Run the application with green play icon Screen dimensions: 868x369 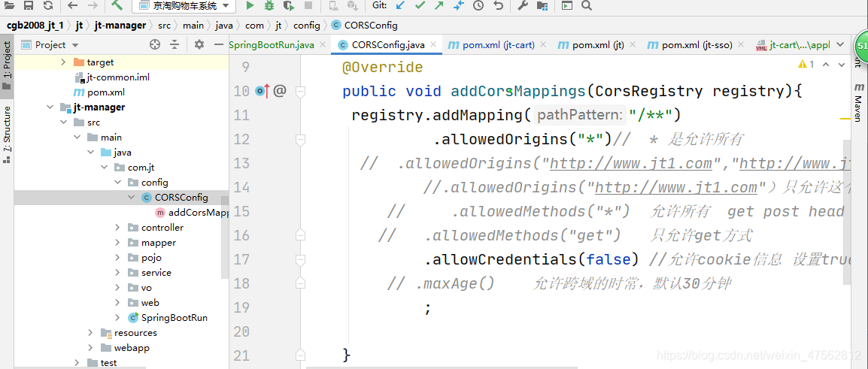(x=250, y=5)
